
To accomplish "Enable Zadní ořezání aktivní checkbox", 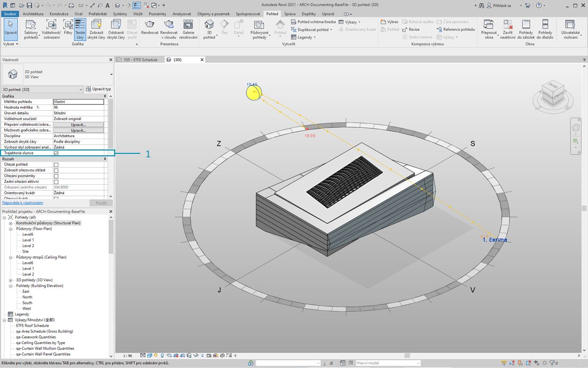I will tap(56, 182).
